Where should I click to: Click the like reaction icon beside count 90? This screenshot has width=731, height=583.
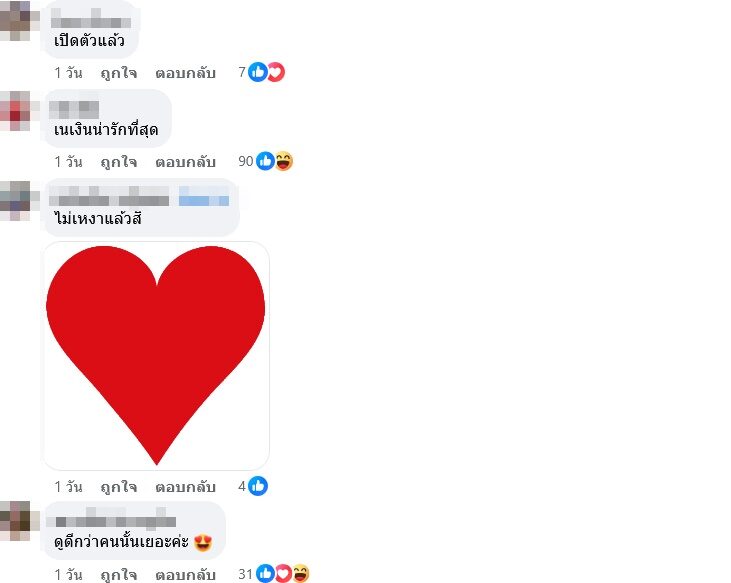tap(265, 161)
